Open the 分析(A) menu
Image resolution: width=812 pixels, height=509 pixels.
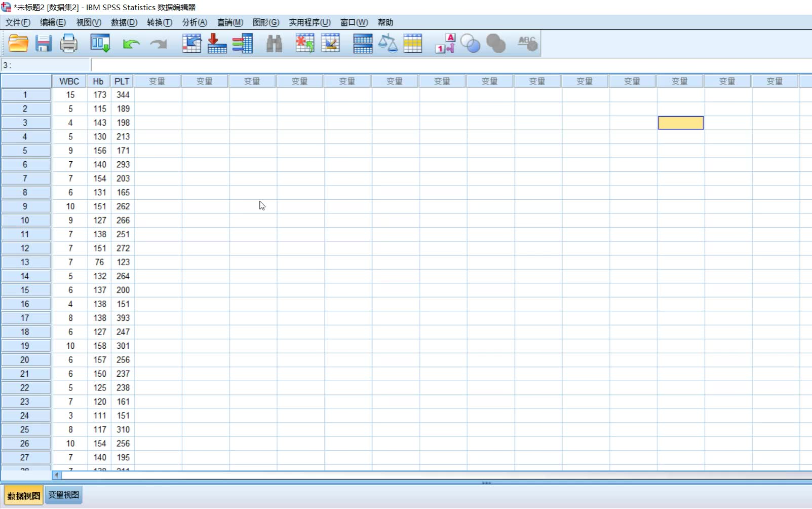(x=195, y=22)
